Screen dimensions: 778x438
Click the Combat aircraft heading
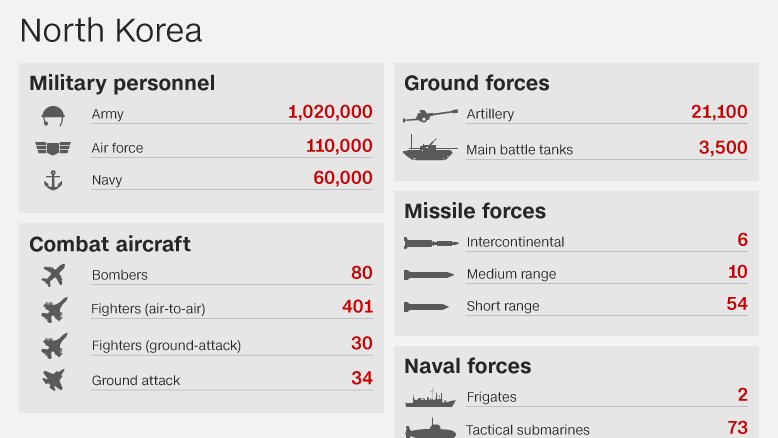coord(110,244)
